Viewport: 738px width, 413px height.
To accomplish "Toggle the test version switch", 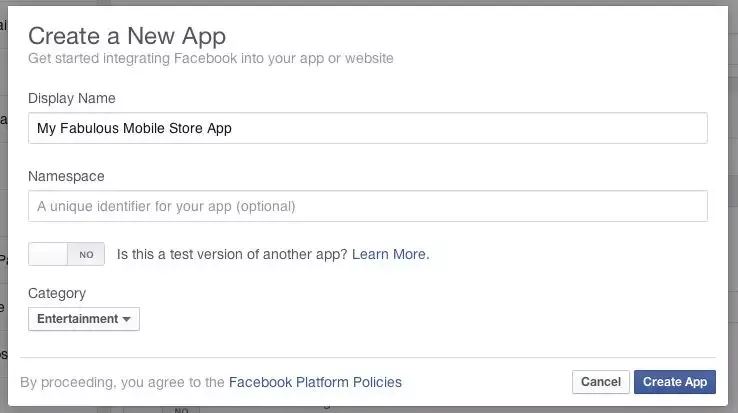I will [x=66, y=254].
